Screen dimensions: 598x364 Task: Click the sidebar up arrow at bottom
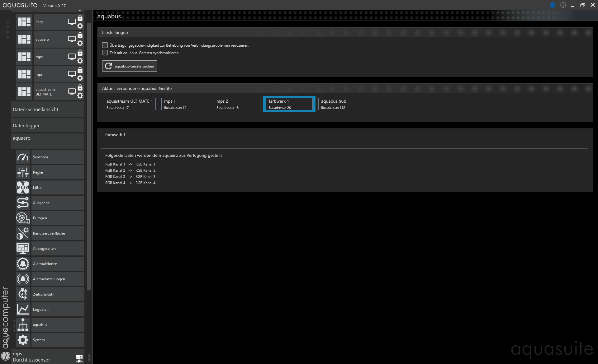click(89, 355)
